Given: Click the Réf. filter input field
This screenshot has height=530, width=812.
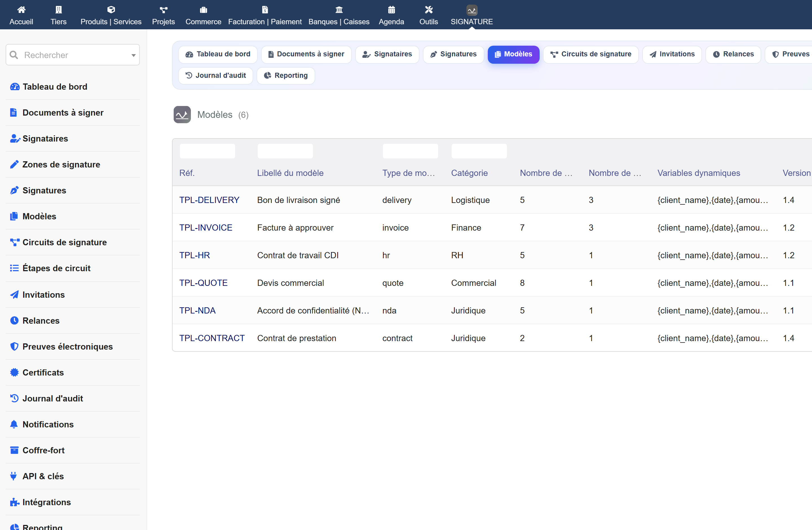Looking at the screenshot, I should [208, 151].
